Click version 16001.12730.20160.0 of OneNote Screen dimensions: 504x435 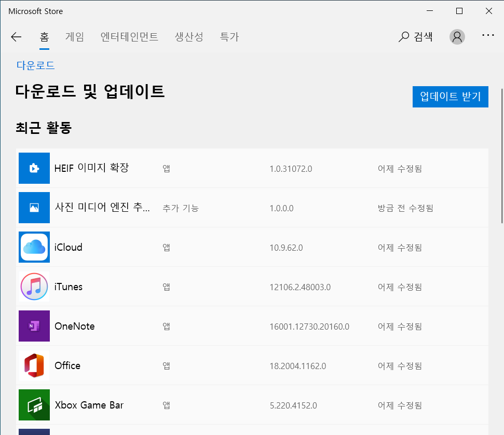click(x=309, y=327)
